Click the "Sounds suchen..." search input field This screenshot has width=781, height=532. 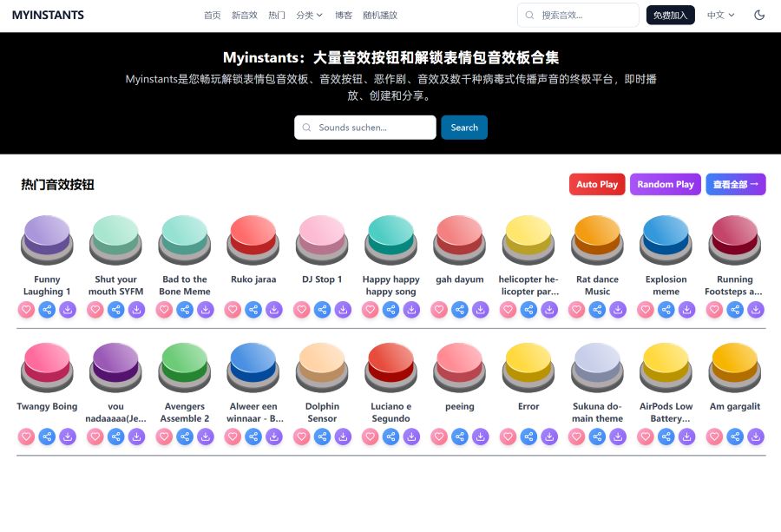tap(364, 127)
